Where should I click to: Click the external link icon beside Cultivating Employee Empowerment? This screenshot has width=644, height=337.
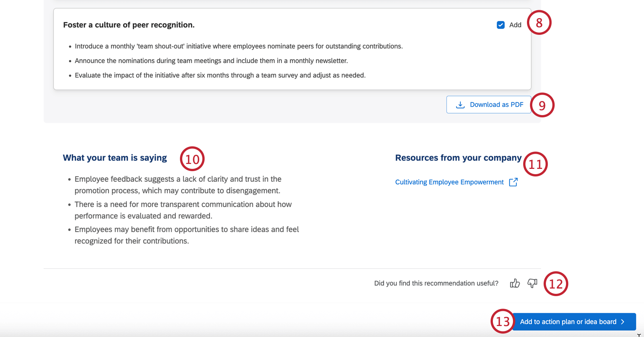(513, 182)
